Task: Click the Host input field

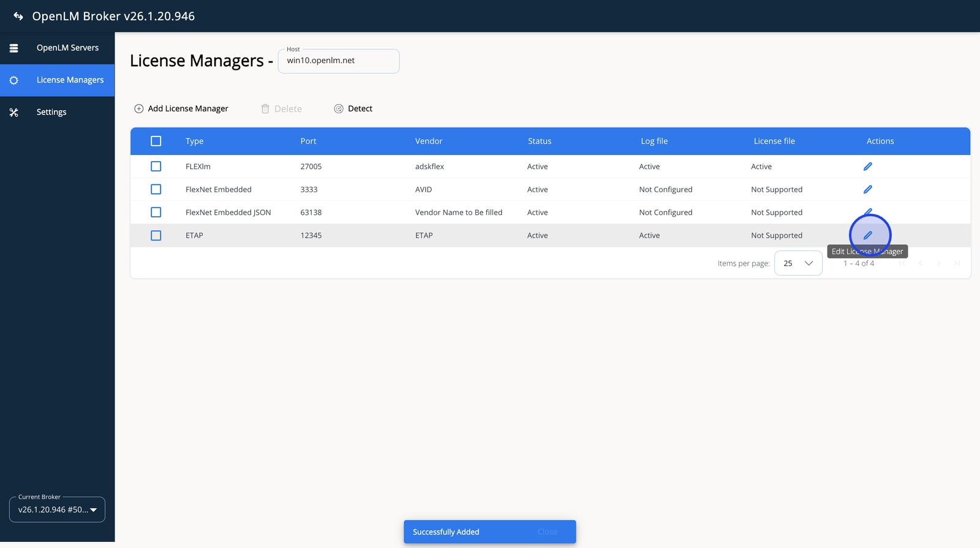Action: 338,61
